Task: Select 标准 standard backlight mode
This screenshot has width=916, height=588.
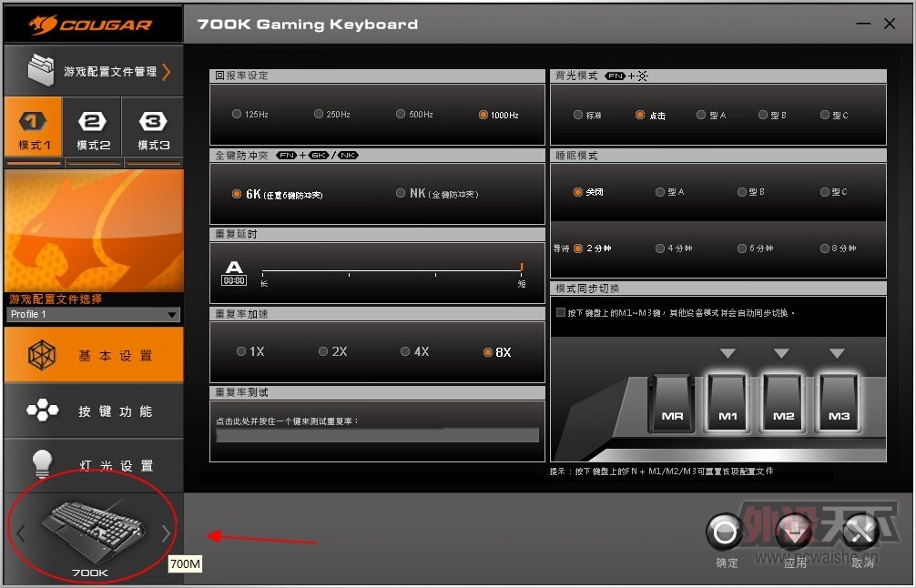Action: point(587,115)
